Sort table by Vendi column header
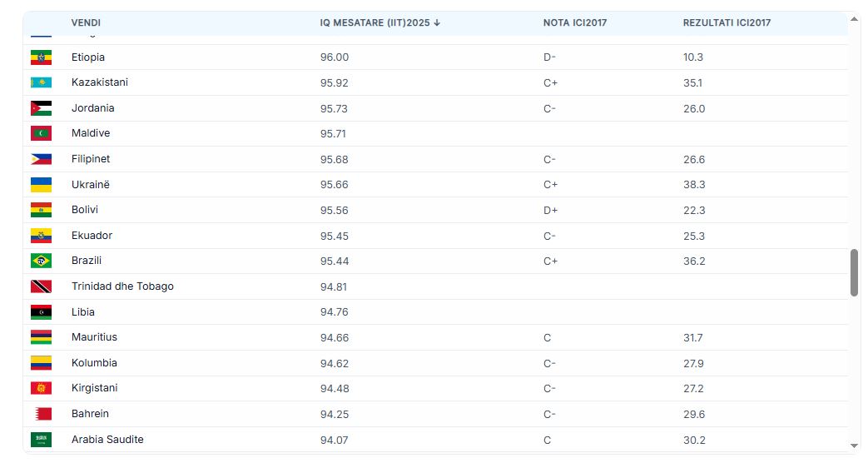The image size is (868, 468). point(86,22)
